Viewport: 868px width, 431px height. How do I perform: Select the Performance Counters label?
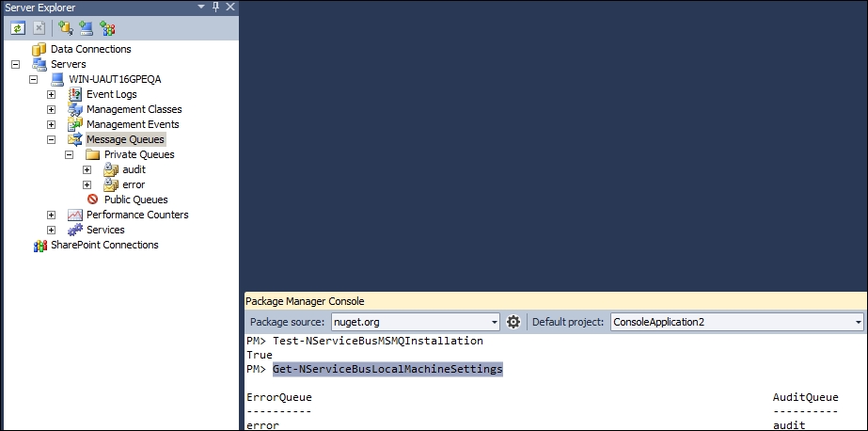[x=137, y=215]
